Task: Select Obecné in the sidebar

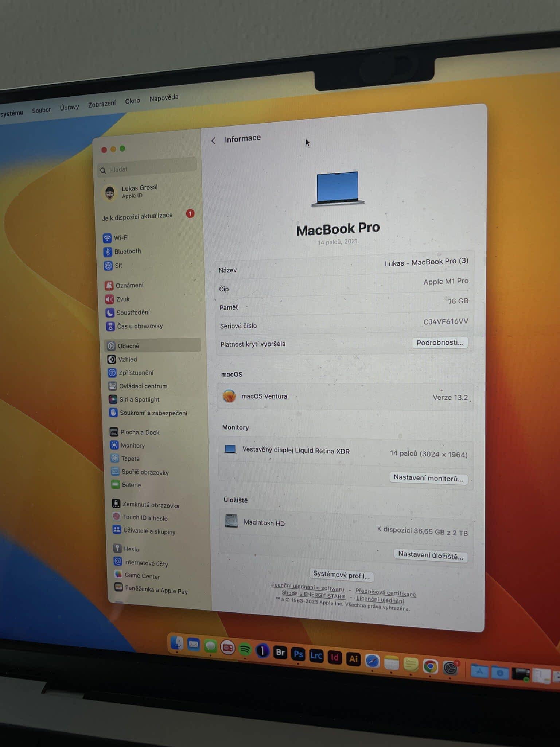Action: 153,346
